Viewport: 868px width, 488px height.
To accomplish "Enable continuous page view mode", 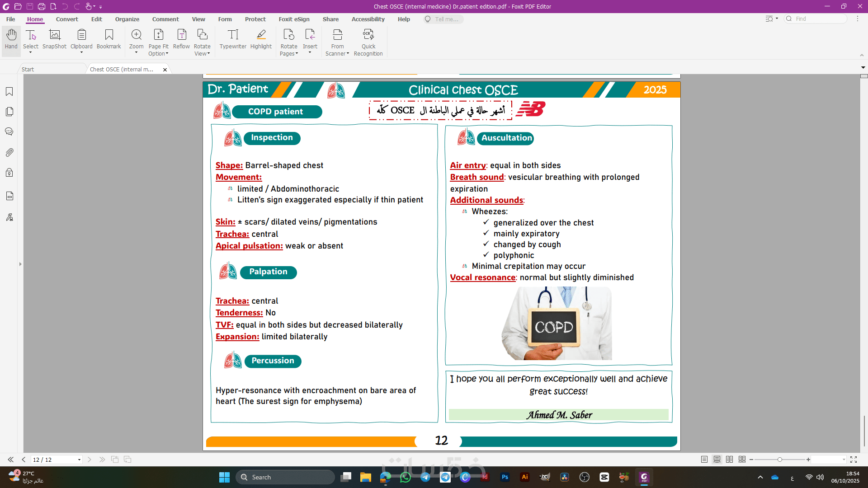I will (x=717, y=460).
